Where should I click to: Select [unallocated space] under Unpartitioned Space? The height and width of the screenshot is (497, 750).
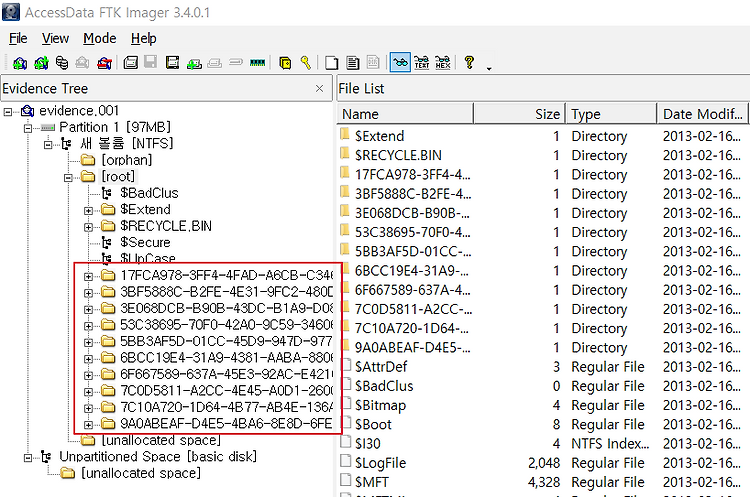pyautogui.click(x=141, y=473)
